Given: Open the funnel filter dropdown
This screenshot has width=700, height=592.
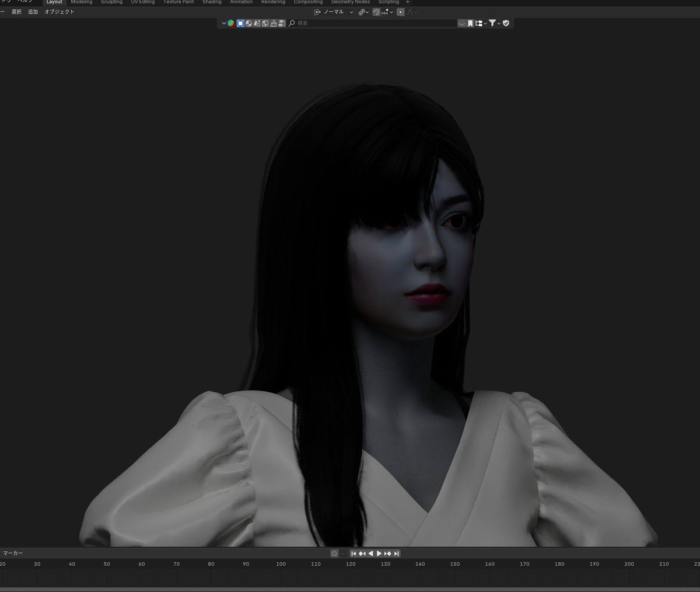Looking at the screenshot, I should click(x=495, y=23).
